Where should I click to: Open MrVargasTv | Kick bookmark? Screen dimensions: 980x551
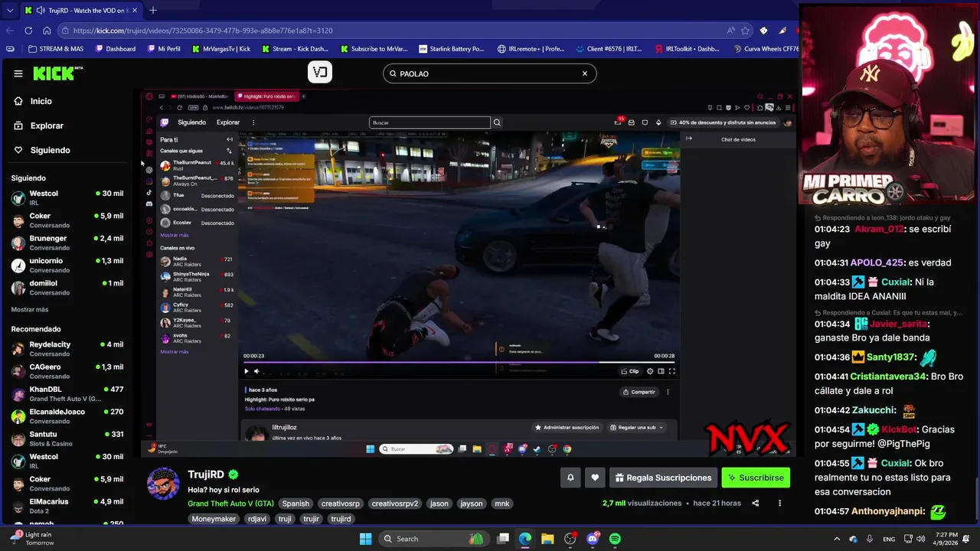click(x=221, y=49)
